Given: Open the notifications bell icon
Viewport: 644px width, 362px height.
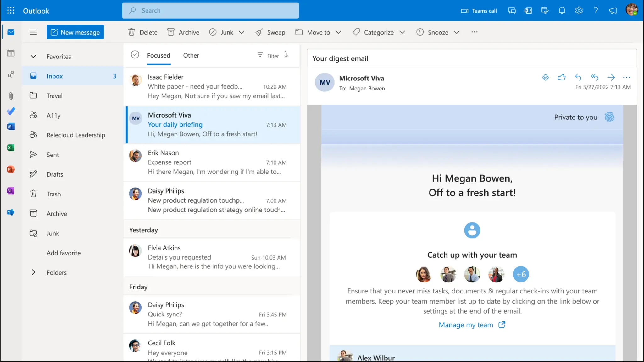Looking at the screenshot, I should point(562,11).
